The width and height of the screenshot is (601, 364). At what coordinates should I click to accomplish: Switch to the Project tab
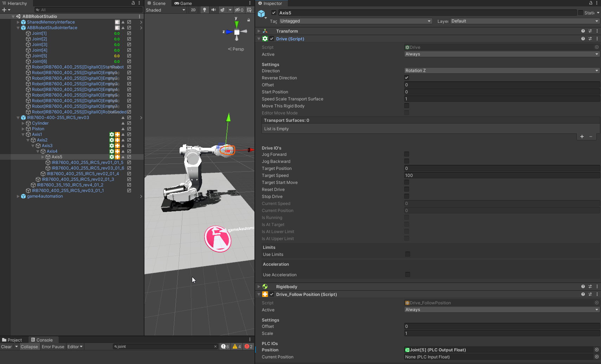12,340
